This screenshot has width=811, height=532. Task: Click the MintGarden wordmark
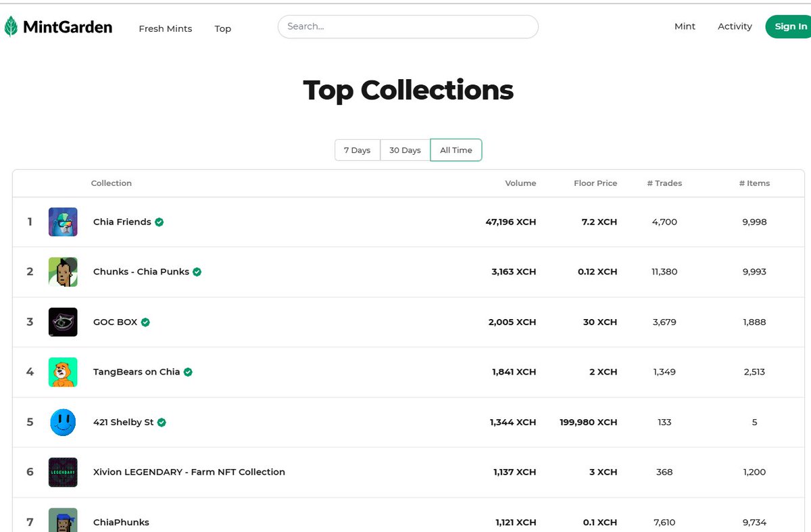(x=68, y=27)
